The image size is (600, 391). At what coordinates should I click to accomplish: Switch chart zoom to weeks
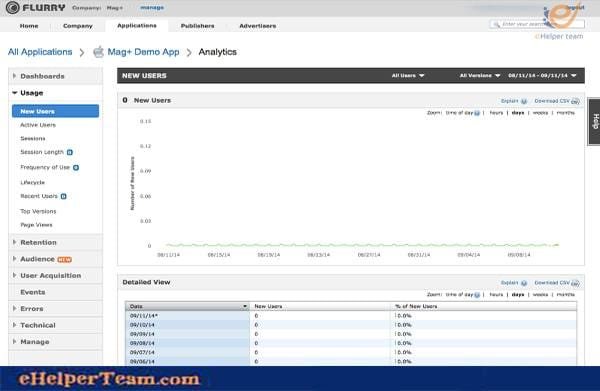click(x=540, y=113)
